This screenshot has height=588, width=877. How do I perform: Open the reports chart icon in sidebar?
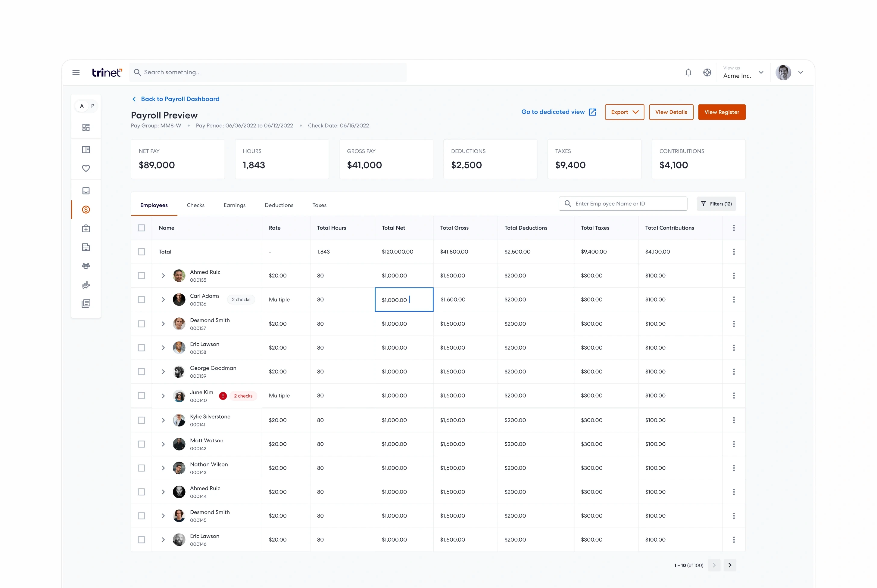[x=86, y=285]
